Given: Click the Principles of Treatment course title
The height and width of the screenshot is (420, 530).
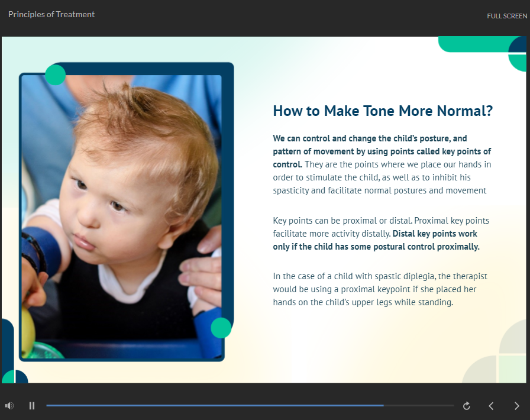Looking at the screenshot, I should (51, 14).
